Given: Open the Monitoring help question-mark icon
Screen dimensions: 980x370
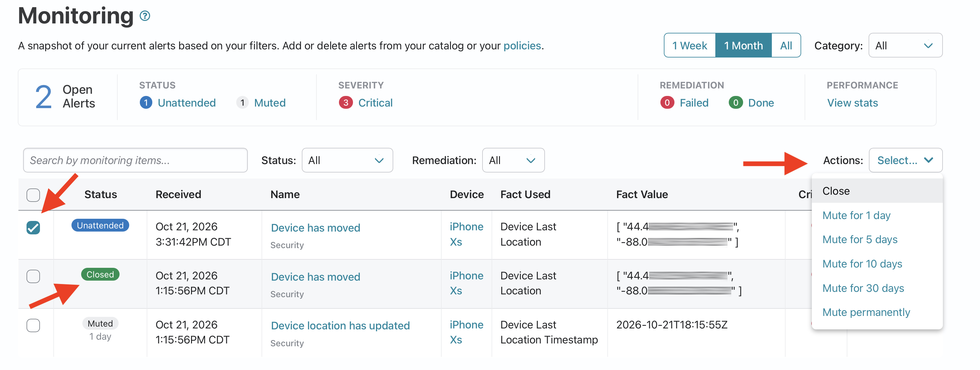Looking at the screenshot, I should (145, 16).
